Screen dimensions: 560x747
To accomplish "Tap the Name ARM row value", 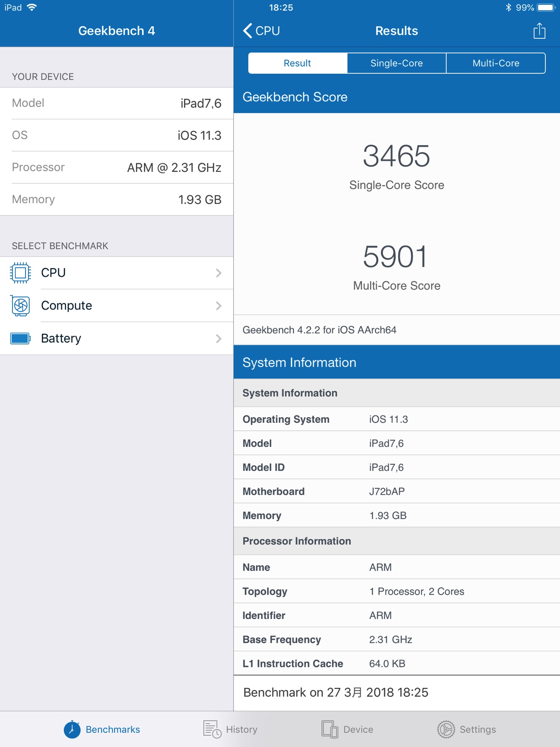I will coord(380,567).
